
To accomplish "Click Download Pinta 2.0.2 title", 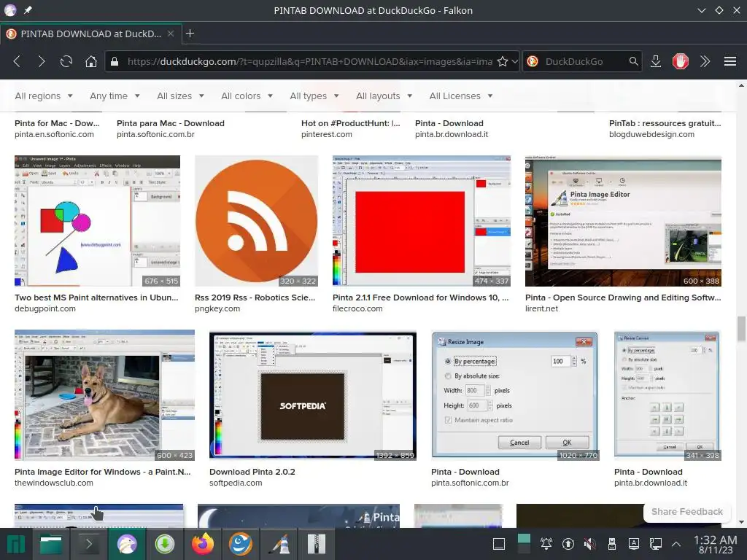I will 252,472.
